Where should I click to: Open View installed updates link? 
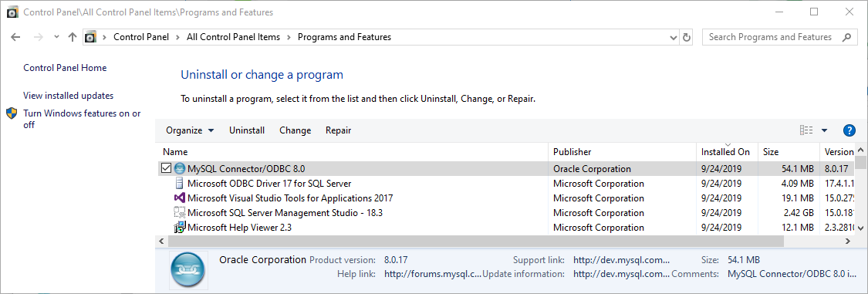68,96
